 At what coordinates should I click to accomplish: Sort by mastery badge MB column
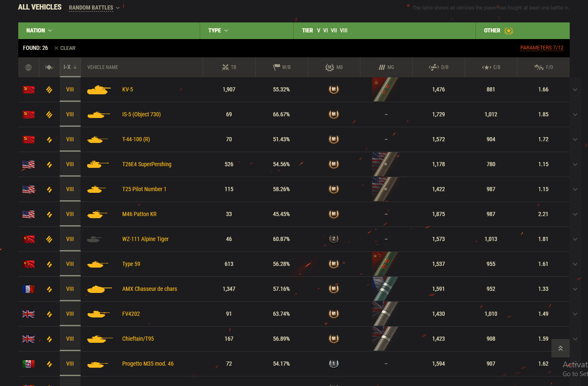pos(334,67)
